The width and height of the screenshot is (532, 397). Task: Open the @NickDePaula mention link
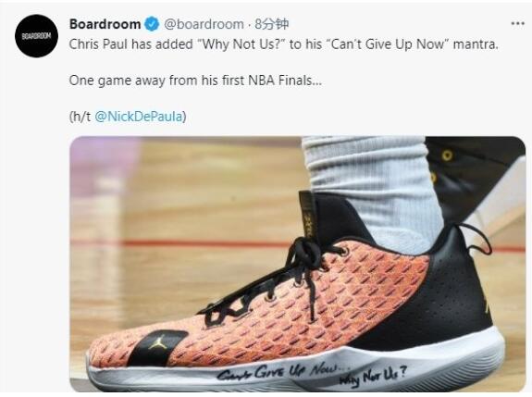pos(139,117)
